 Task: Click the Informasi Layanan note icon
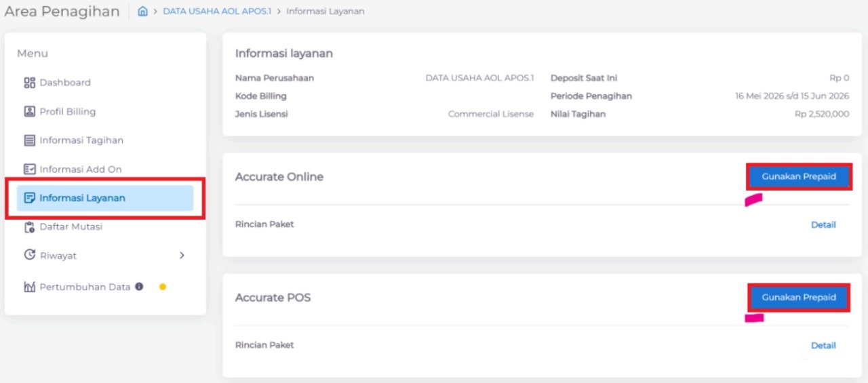(29, 198)
